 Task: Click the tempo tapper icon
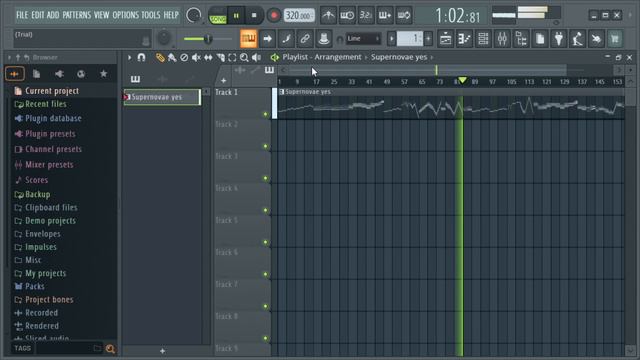[x=578, y=39]
